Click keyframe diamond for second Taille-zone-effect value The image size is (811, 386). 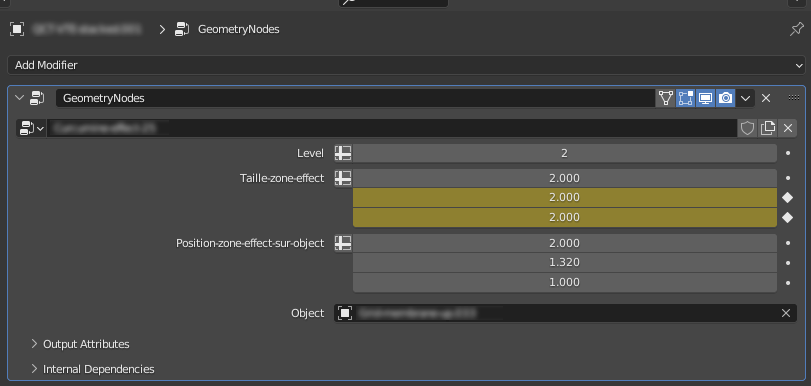point(787,198)
